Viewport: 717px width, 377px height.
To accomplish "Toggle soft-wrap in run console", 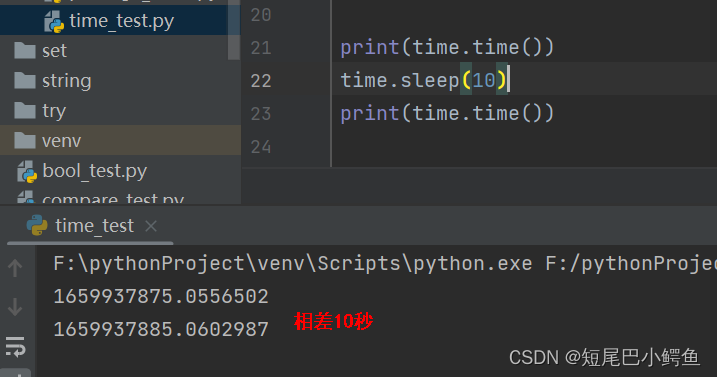I will point(15,347).
